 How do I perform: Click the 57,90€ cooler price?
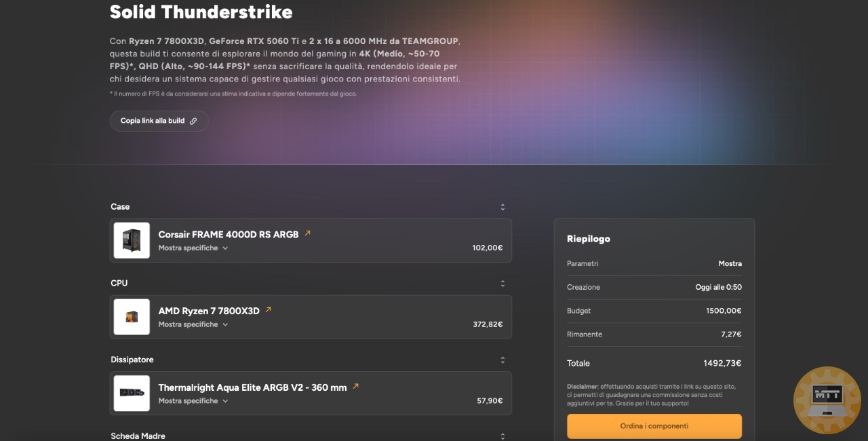(490, 401)
